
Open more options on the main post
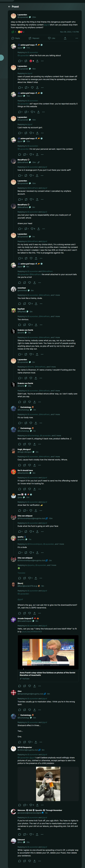click(77, 38)
